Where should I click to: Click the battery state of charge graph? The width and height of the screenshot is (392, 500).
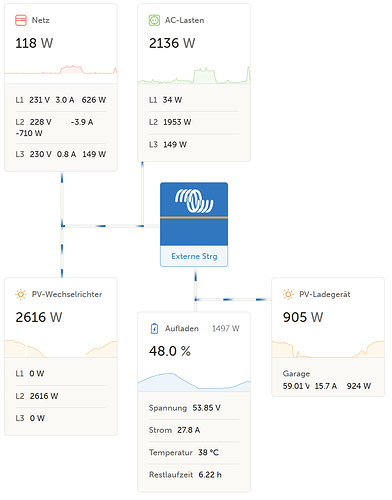194,382
